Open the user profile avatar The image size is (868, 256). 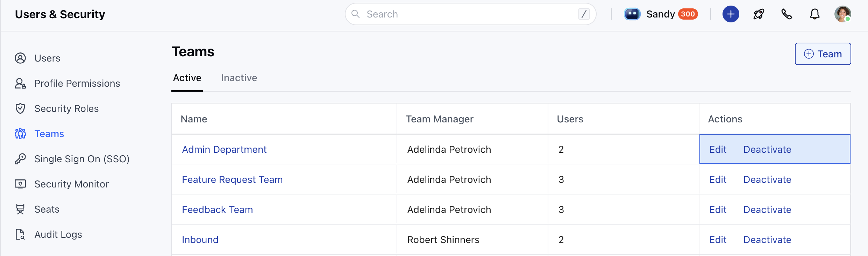(843, 14)
